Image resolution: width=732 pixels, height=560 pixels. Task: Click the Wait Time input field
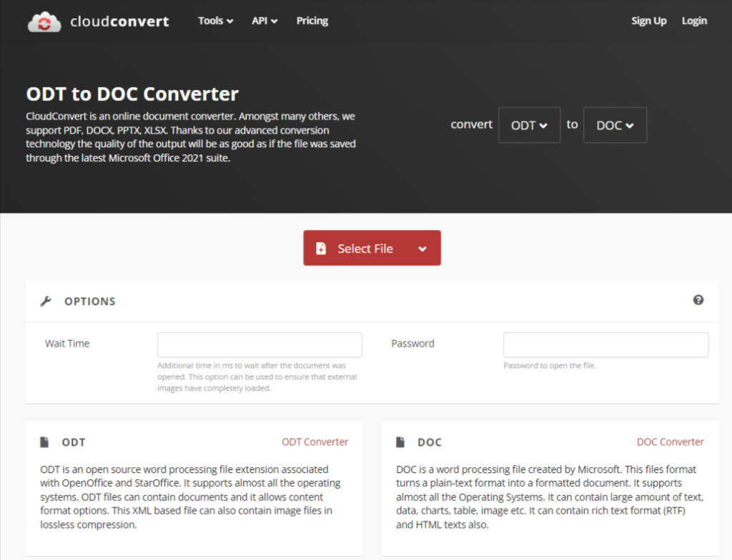coord(259,344)
